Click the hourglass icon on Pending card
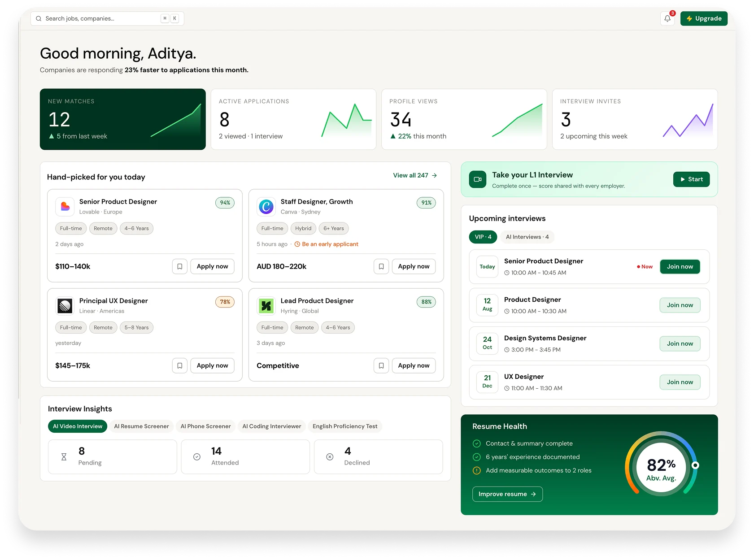 click(64, 457)
